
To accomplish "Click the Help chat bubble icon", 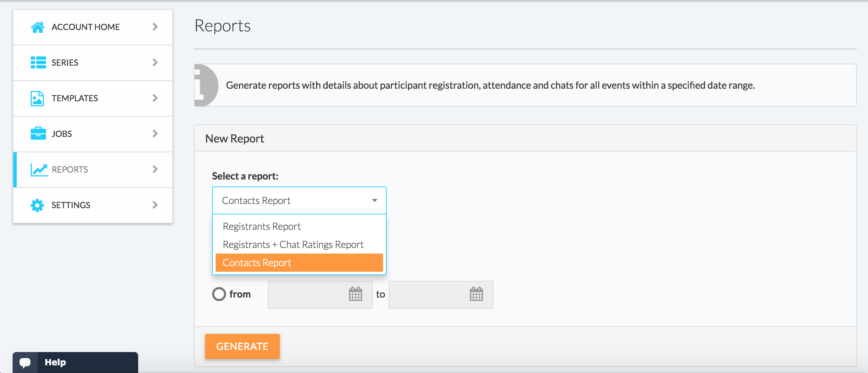I will [x=25, y=362].
